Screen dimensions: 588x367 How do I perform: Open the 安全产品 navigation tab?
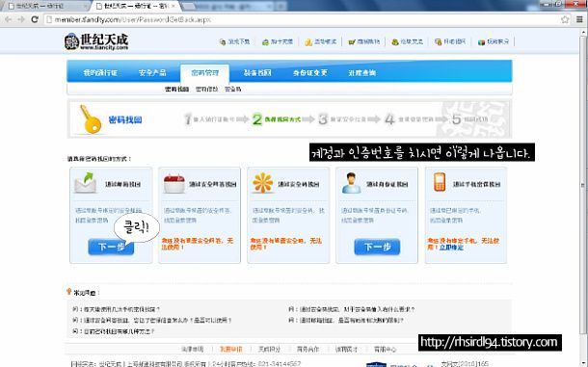point(152,72)
